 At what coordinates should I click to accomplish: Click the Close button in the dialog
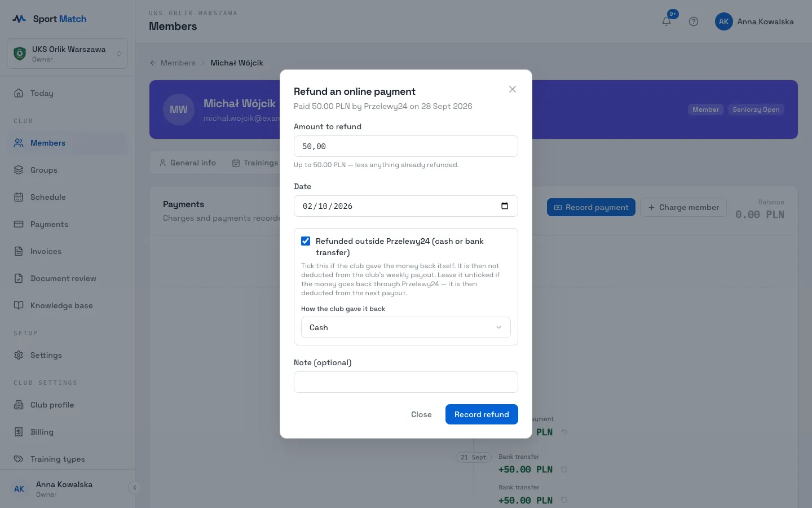coord(421,414)
